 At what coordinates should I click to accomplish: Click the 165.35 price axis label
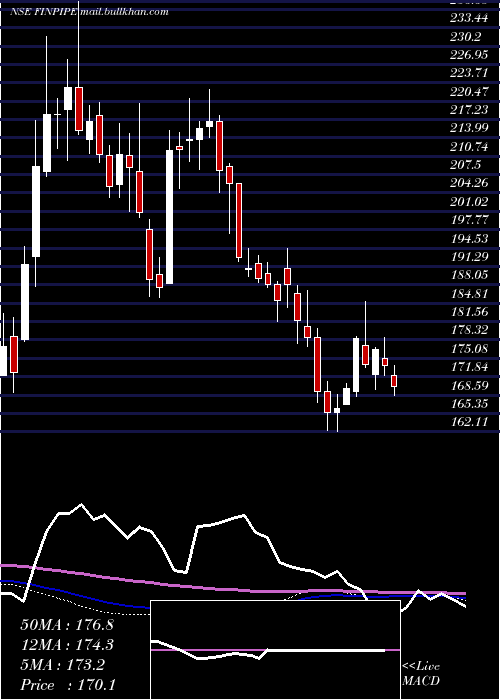point(468,404)
